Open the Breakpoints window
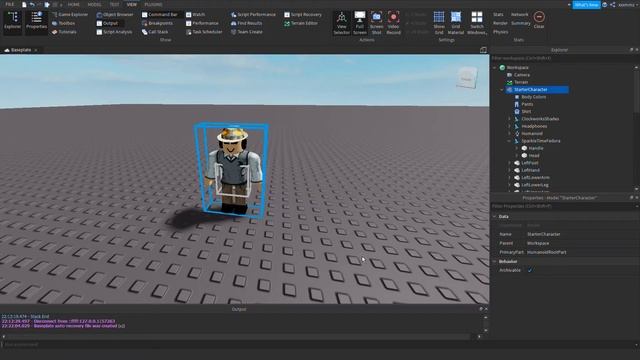Viewport: 640px width, 360px height. [x=157, y=23]
